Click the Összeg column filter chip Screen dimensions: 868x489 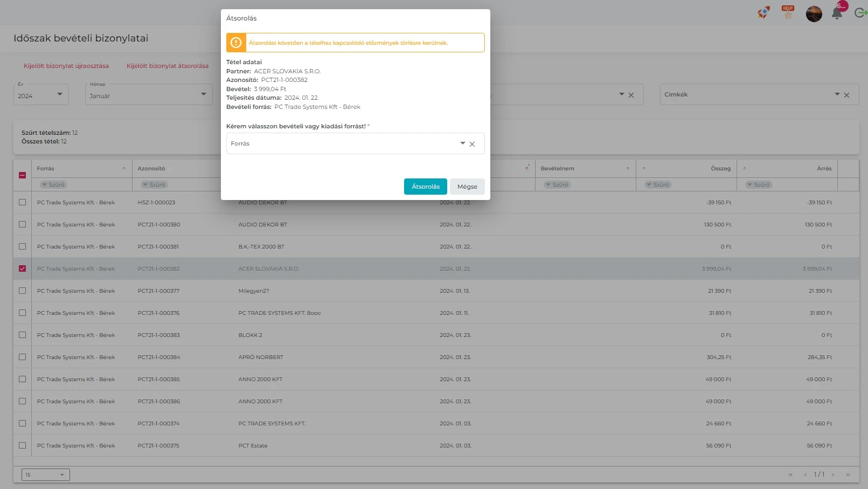[657, 185]
